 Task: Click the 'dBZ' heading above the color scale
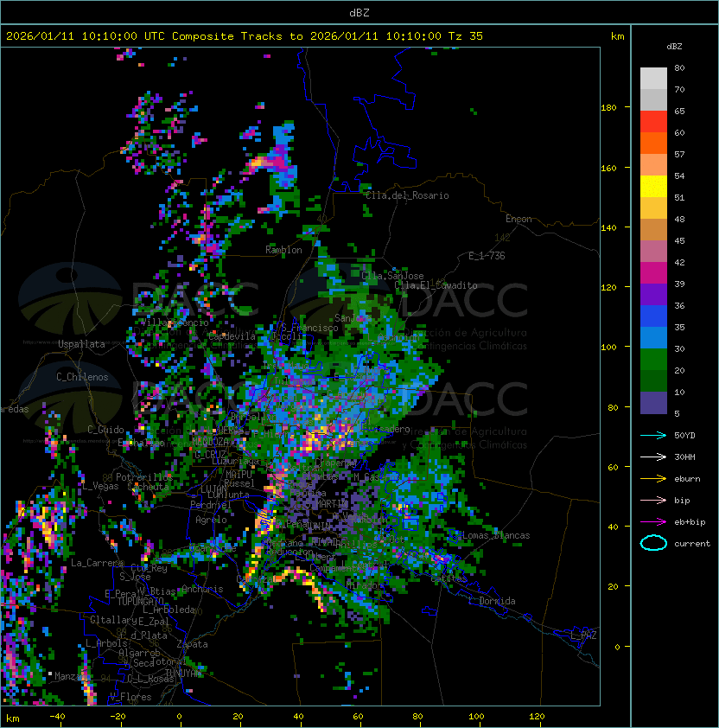pos(674,47)
